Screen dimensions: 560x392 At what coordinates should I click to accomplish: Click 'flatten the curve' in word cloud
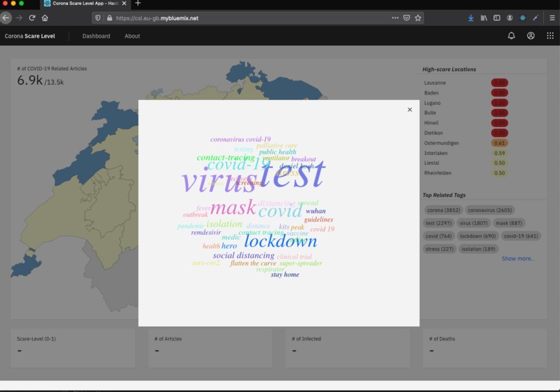pos(253,263)
